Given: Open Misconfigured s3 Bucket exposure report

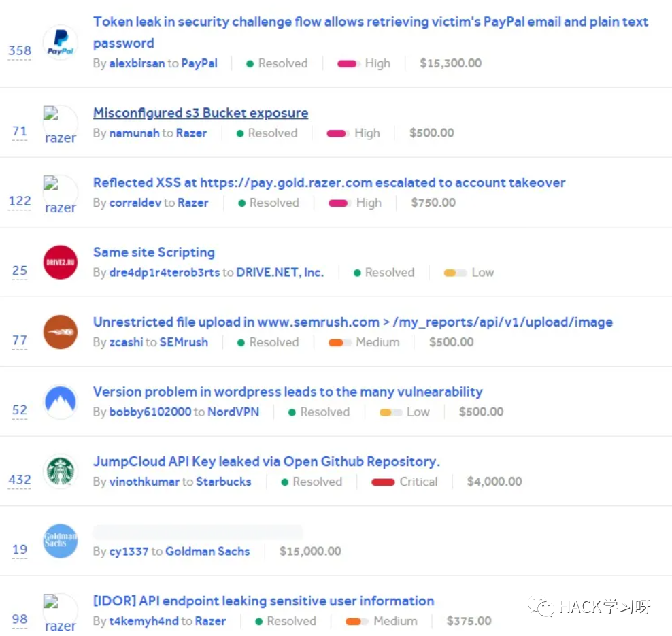Looking at the screenshot, I should coord(201,113).
